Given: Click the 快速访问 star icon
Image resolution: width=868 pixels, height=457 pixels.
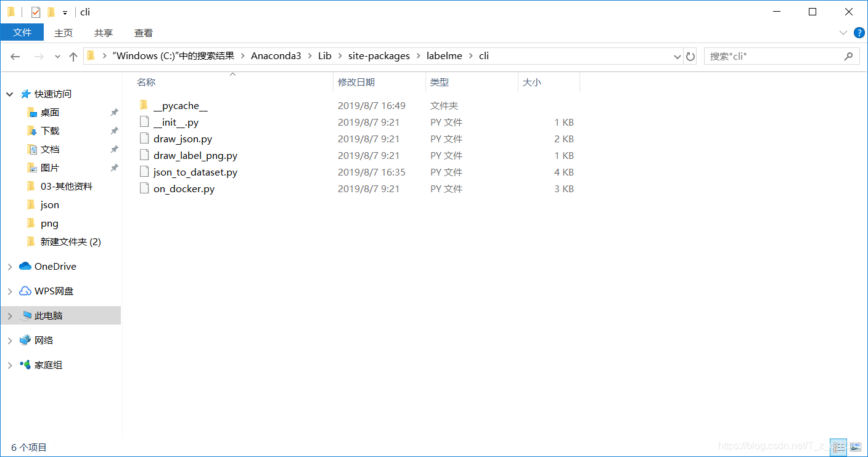Looking at the screenshot, I should click(x=25, y=94).
